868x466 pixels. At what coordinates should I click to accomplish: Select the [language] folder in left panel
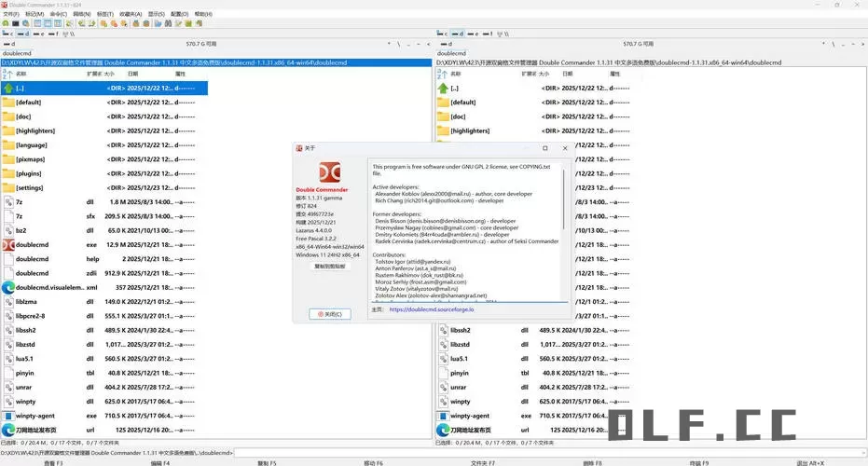(x=104, y=145)
